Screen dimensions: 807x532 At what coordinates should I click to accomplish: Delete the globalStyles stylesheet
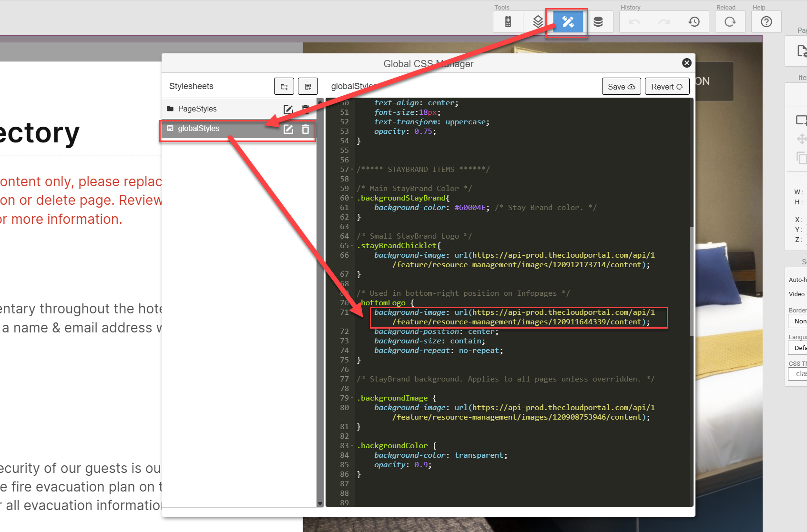click(306, 129)
